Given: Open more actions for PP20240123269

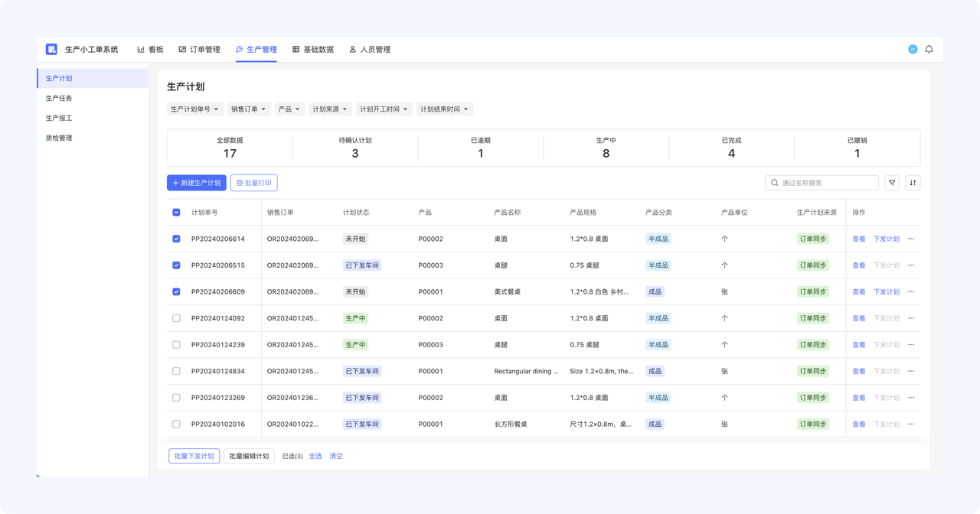Looking at the screenshot, I should click(x=911, y=398).
